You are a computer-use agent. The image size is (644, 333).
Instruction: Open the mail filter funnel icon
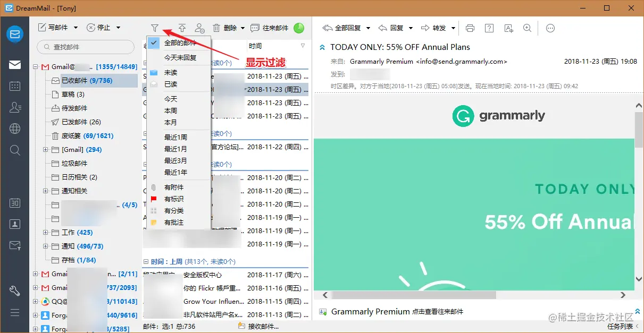155,28
